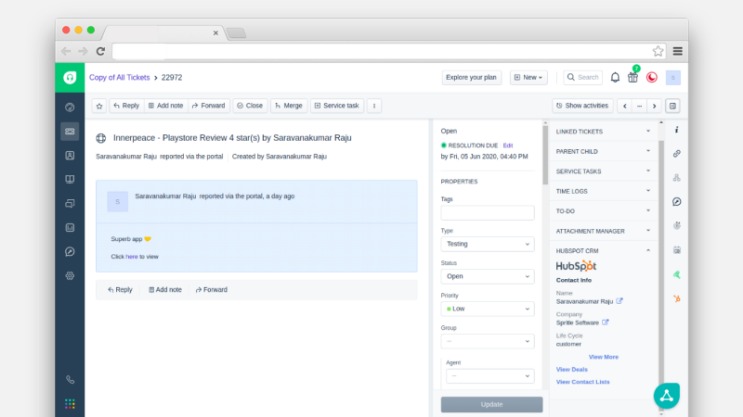
Task: Open the notifications bell
Action: tap(615, 77)
